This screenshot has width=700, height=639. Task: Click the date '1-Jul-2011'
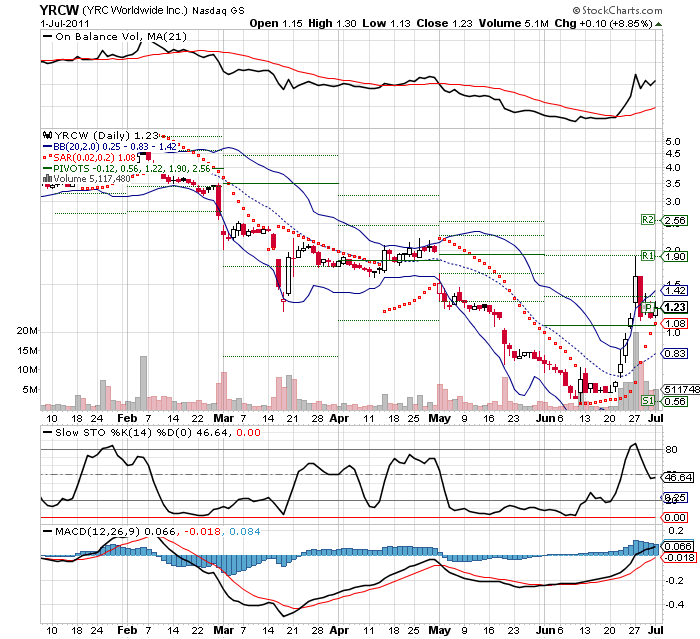coord(65,23)
